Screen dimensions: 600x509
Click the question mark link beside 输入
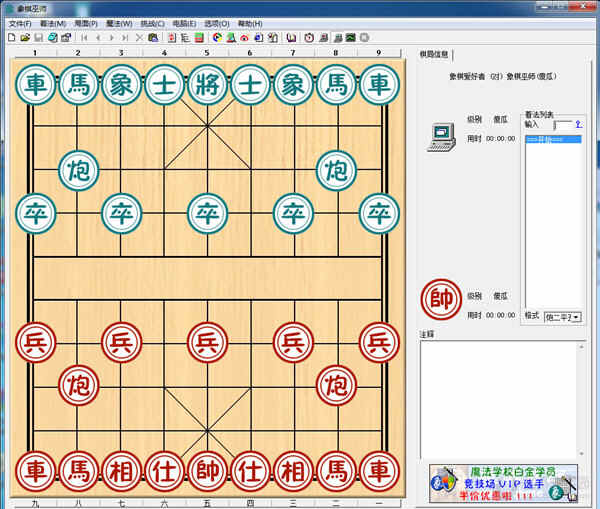(578, 124)
